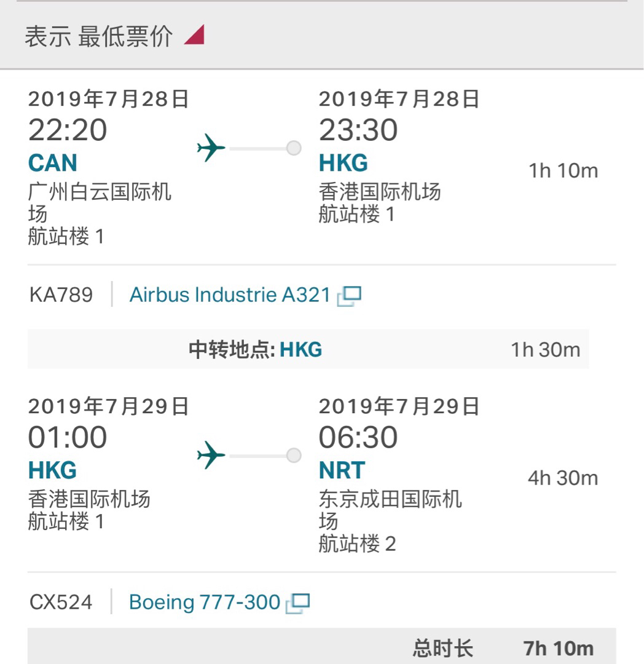
Task: Click flight number KA789
Action: [61, 295]
